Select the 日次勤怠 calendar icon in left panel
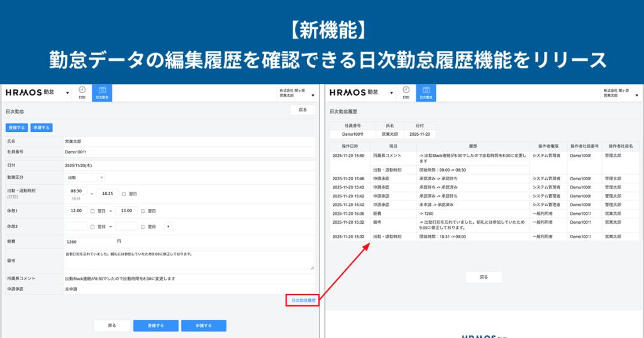Viewport: 644px width, 338px height. (101, 92)
